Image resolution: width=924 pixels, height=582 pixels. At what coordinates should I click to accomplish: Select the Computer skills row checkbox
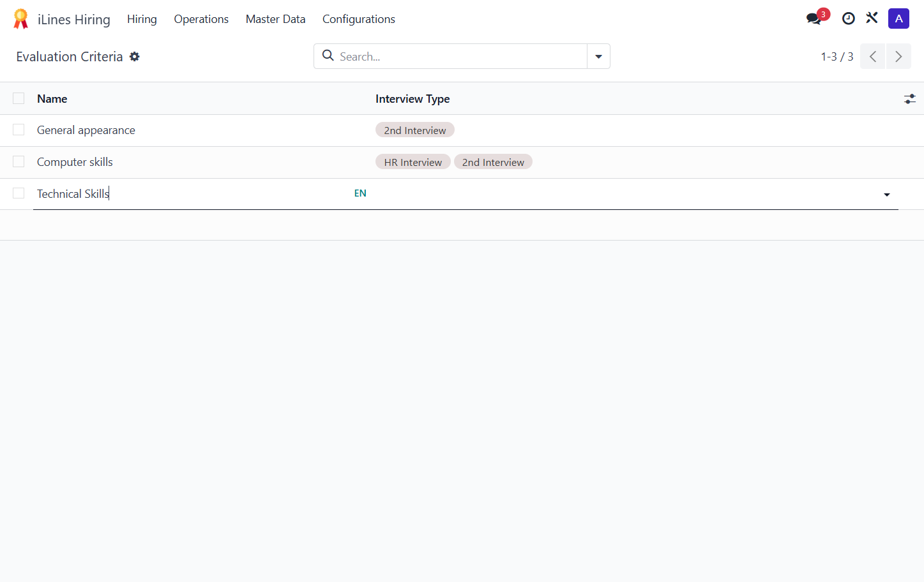click(19, 162)
